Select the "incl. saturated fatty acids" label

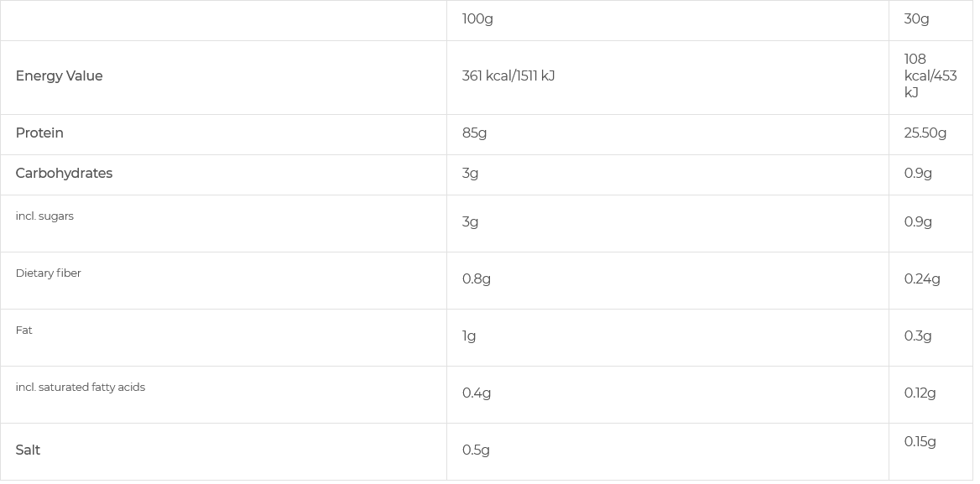80,388
